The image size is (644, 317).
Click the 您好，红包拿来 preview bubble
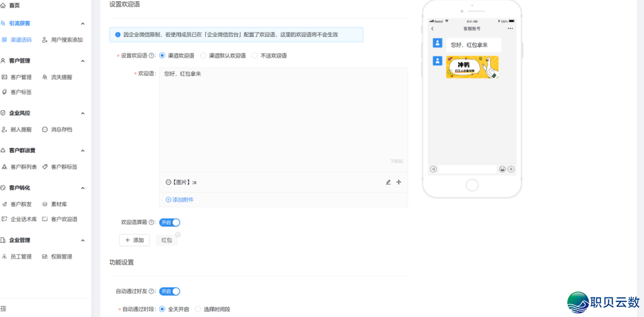coord(473,45)
